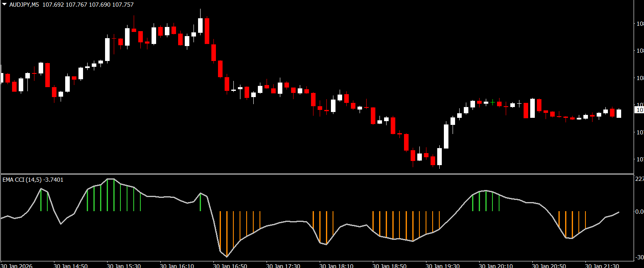Click the AUDJPY,M5 symbol label
The height and width of the screenshot is (268, 644).
[x=24, y=5]
